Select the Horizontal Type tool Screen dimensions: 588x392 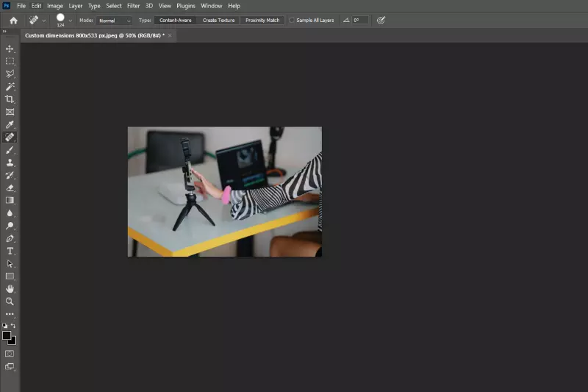click(x=10, y=251)
